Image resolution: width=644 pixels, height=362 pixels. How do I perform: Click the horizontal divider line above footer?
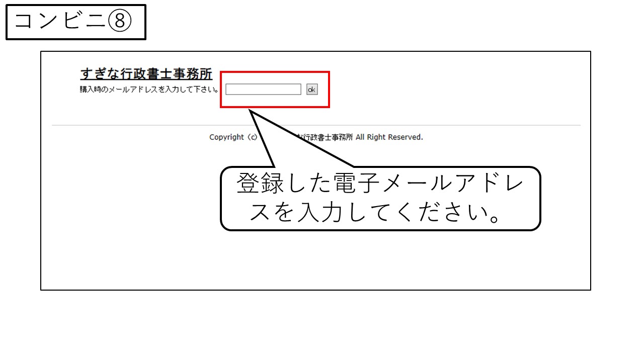[151, 125]
